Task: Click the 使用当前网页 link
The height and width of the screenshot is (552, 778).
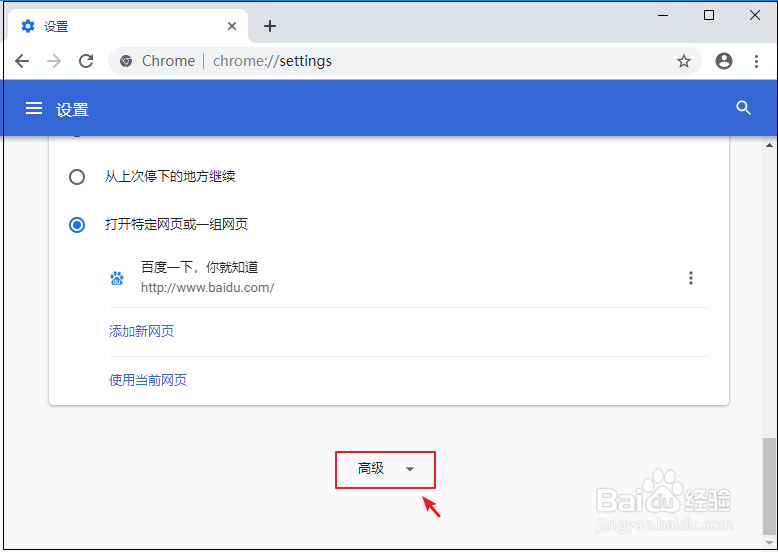Action: [148, 380]
